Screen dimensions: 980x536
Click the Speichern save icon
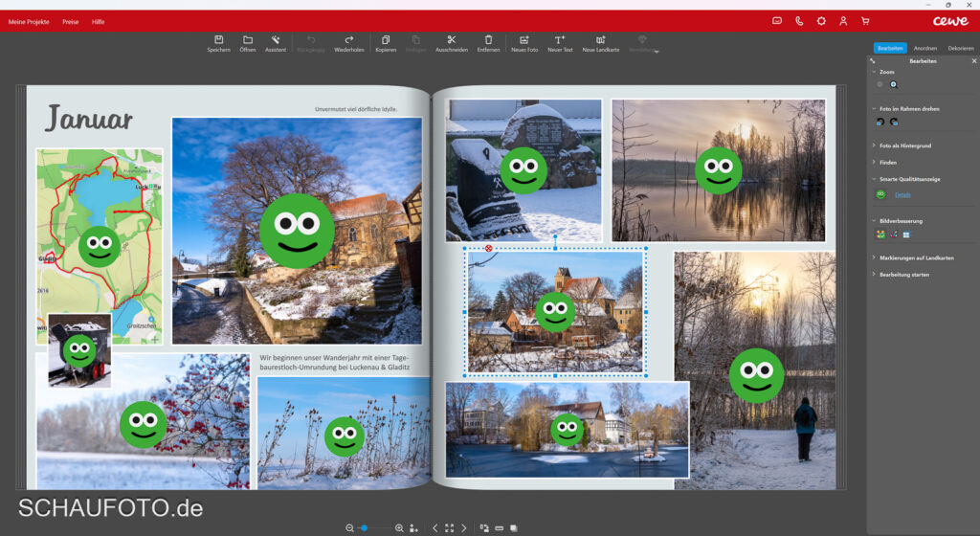(x=218, y=40)
